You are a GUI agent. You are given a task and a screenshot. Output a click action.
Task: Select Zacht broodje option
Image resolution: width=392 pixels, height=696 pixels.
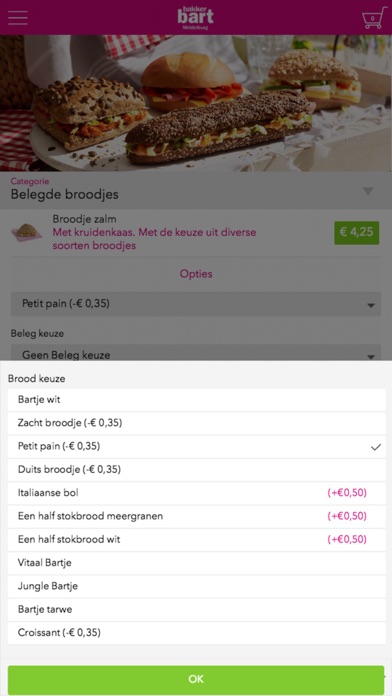click(196, 423)
